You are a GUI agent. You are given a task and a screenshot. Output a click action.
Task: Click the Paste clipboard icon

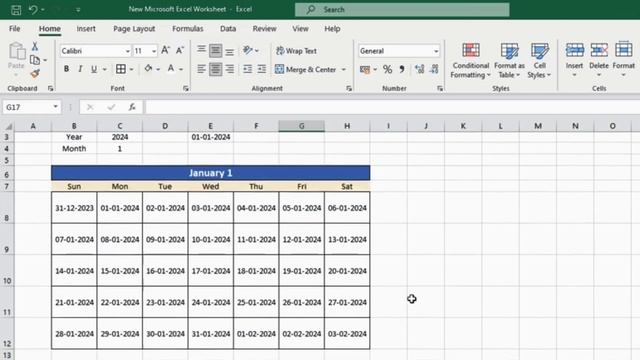[x=17, y=51]
